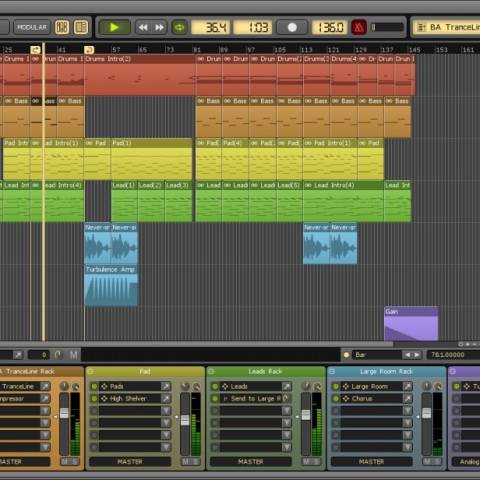Open the Leads plugin editor arrow
The image size is (480, 480).
(286, 386)
